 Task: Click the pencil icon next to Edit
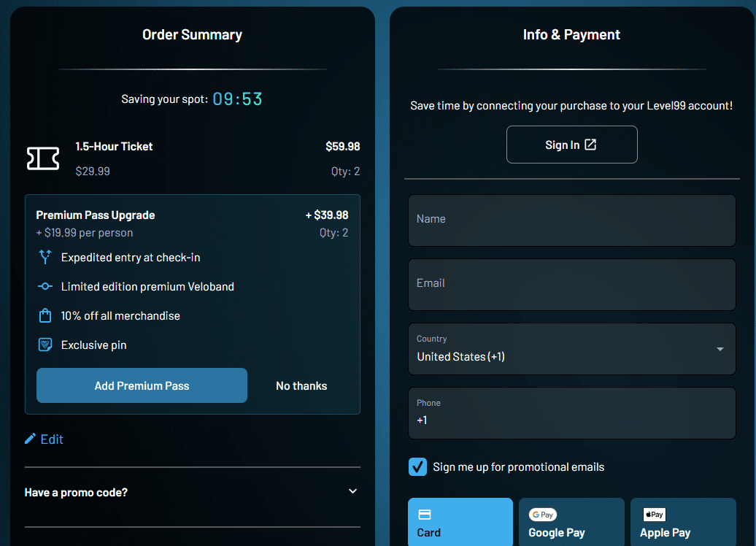(31, 439)
